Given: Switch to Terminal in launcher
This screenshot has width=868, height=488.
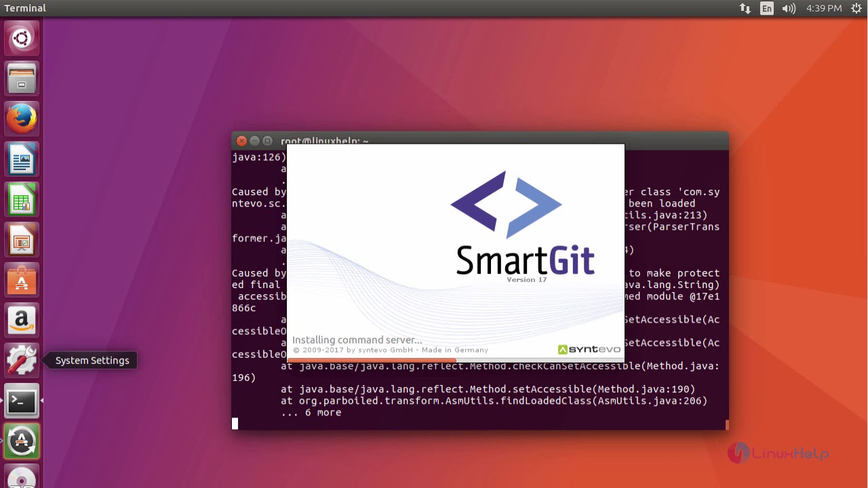Looking at the screenshot, I should coord(22,401).
